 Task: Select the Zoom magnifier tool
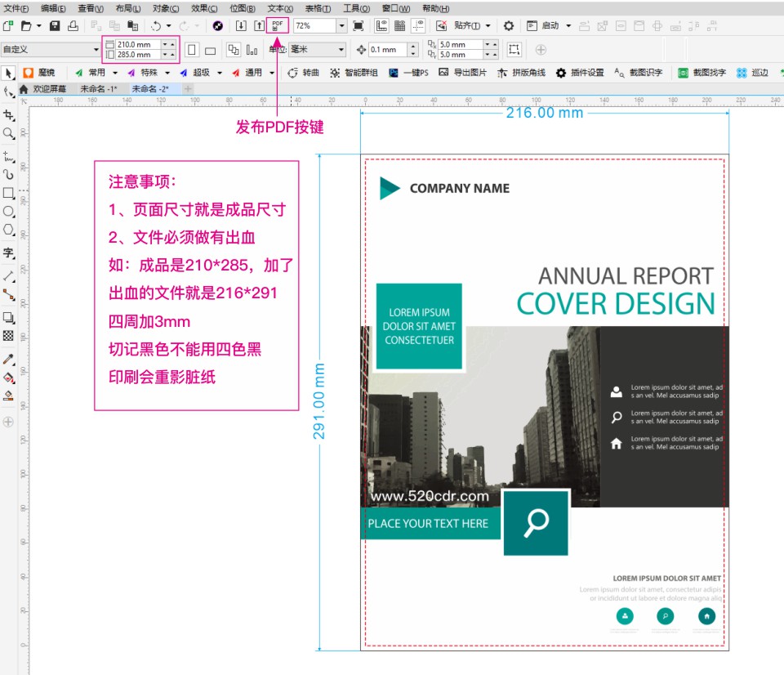[8, 133]
